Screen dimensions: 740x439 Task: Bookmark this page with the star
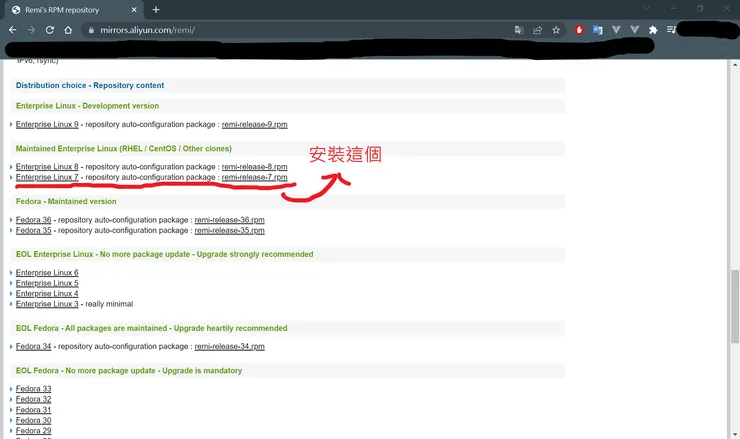556,30
